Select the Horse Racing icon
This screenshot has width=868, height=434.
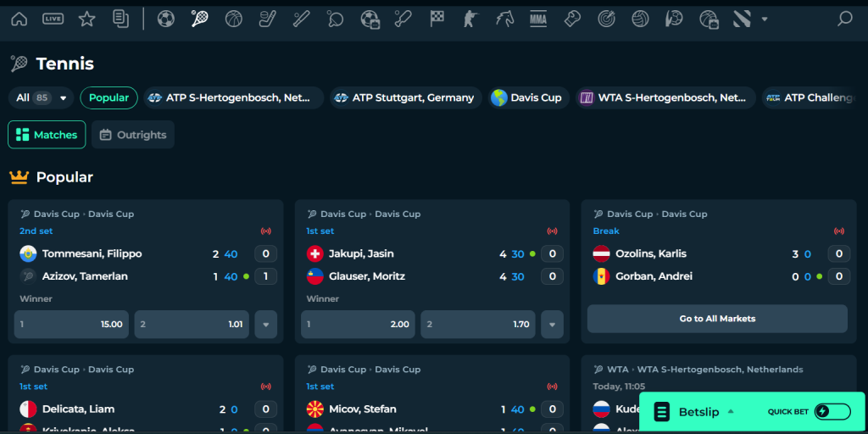pyautogui.click(x=504, y=19)
